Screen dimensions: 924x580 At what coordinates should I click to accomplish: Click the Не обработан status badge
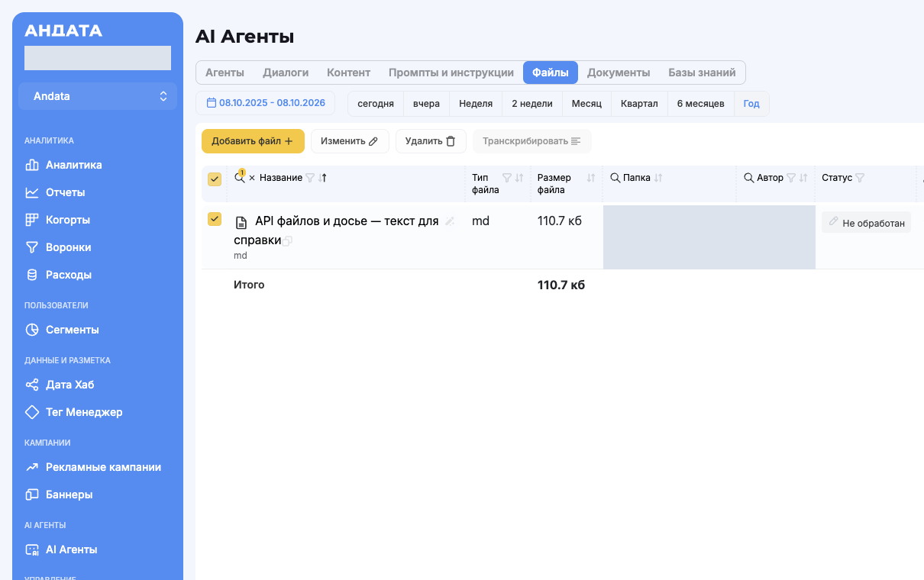866,222
